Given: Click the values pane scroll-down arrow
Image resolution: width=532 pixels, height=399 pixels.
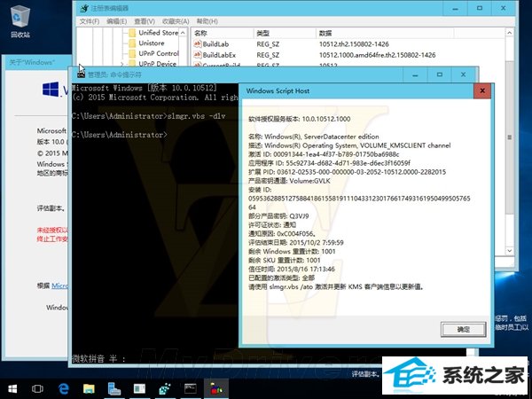Looking at the screenshot, I should pyautogui.click(x=509, y=251).
